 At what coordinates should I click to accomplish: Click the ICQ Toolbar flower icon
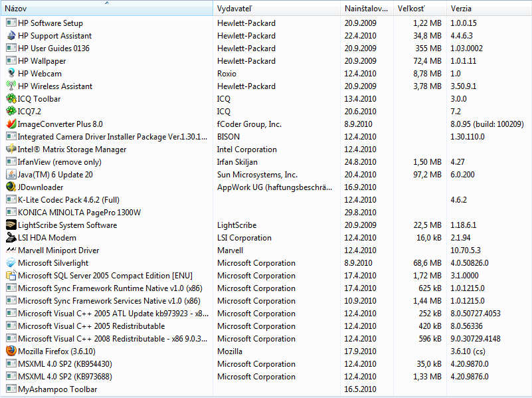pos(11,99)
